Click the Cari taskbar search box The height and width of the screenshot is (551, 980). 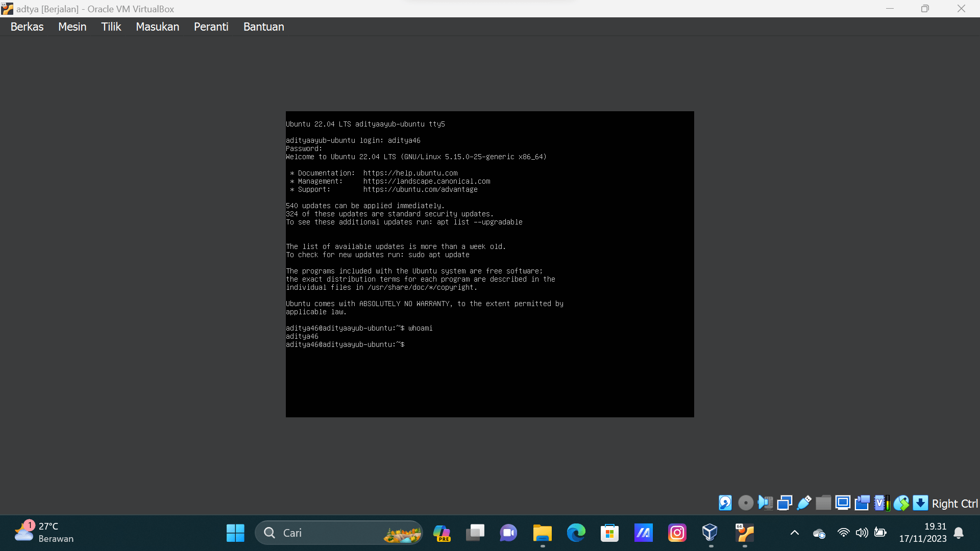click(339, 533)
